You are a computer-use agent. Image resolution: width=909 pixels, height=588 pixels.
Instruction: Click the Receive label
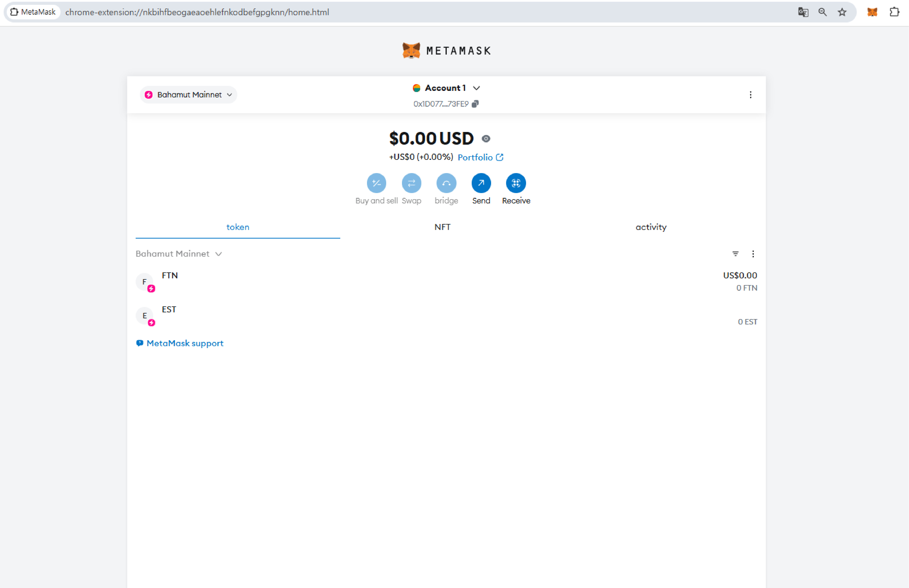click(516, 201)
